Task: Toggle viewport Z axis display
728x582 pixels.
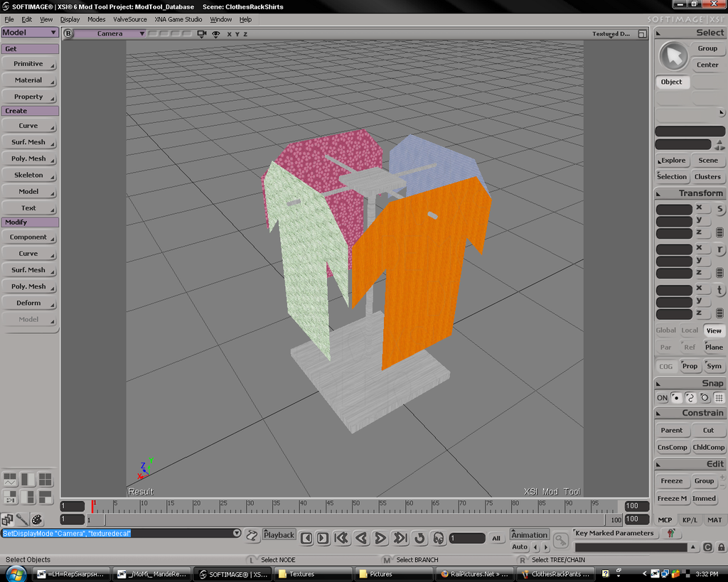Action: pyautogui.click(x=245, y=34)
